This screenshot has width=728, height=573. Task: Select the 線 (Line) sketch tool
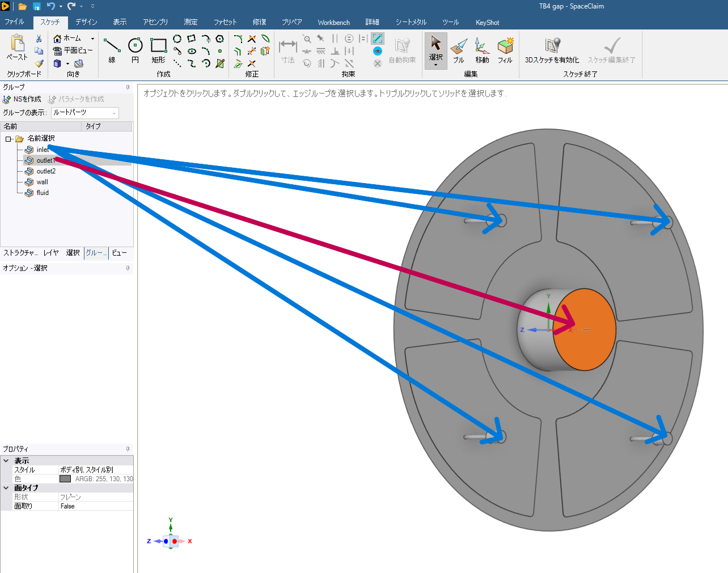(112, 49)
